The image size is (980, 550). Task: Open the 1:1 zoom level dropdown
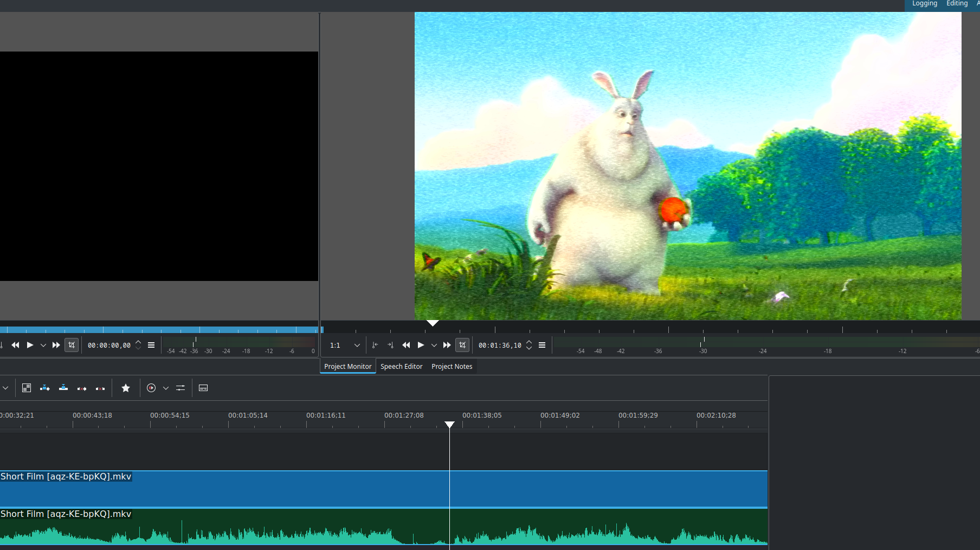(x=345, y=346)
